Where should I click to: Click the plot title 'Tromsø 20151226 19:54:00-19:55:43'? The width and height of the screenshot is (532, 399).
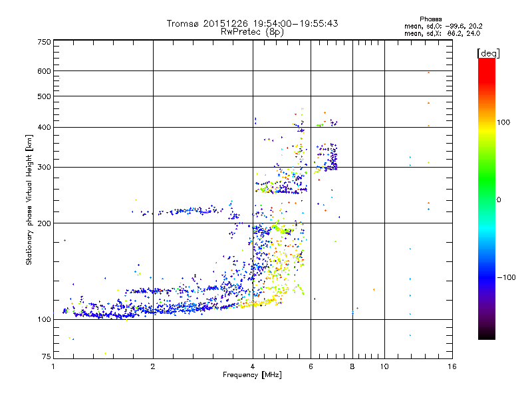(x=252, y=23)
